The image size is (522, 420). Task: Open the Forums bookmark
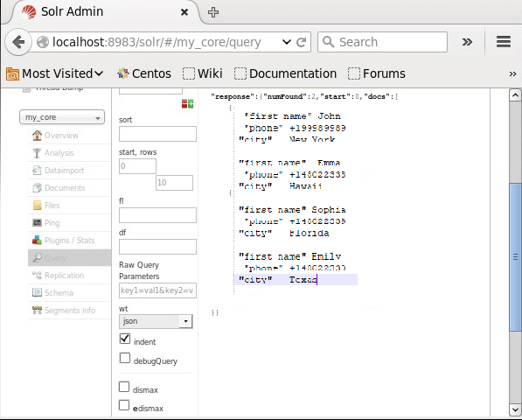pos(377,73)
